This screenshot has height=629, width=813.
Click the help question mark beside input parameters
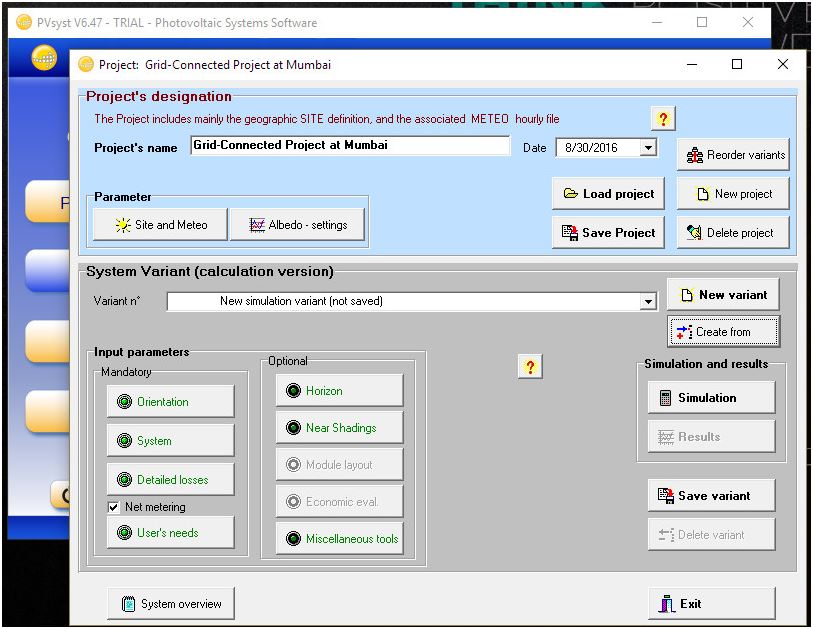pyautogui.click(x=530, y=367)
